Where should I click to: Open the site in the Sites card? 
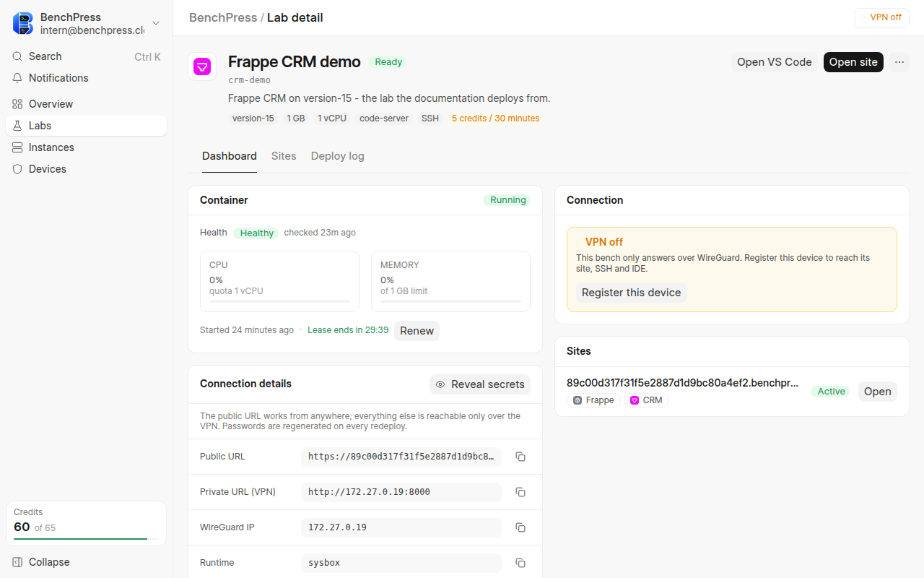(x=878, y=392)
